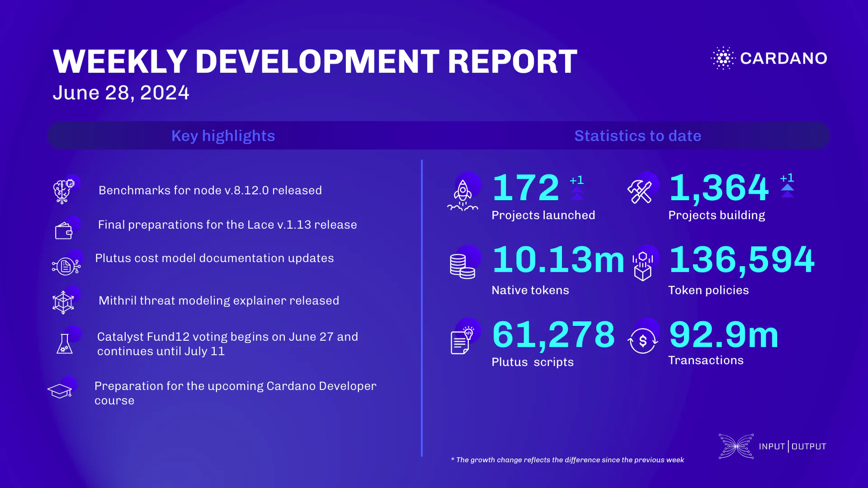Open the Cardano logo in the top corner
The width and height of the screenshot is (868, 488).
(x=769, y=58)
